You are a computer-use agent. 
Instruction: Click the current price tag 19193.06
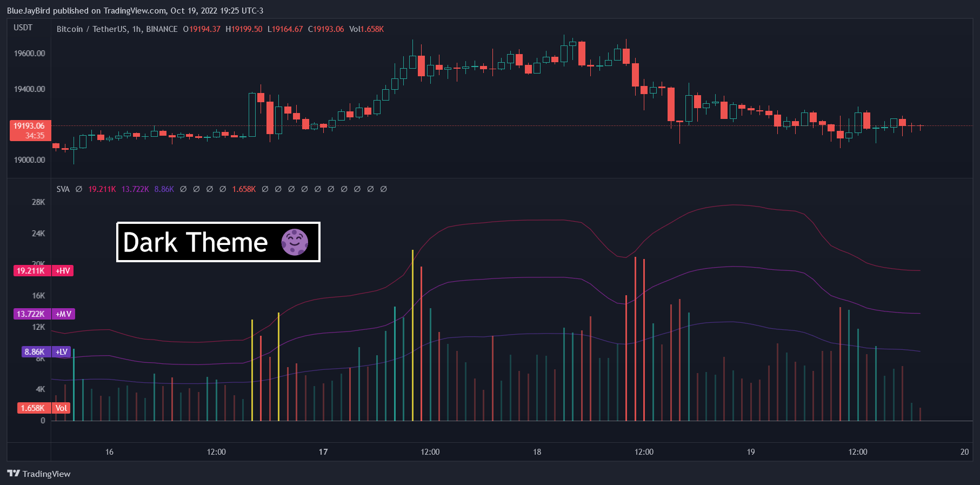29,126
